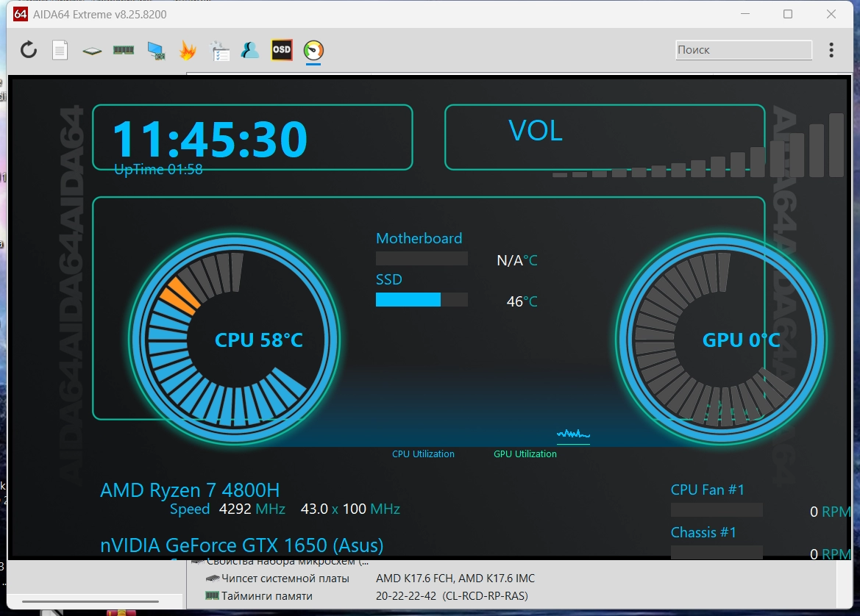Click the GPU Utilization graph label
The image size is (860, 616).
click(525, 454)
